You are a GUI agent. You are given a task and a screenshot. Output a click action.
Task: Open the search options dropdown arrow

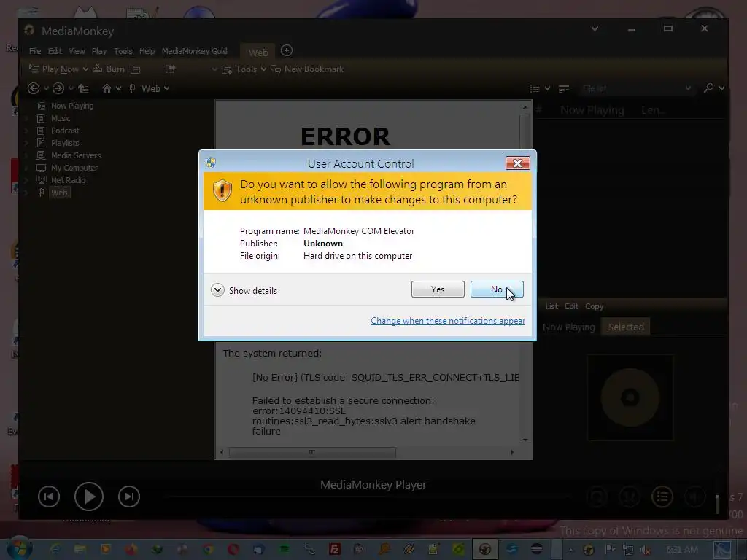pos(721,88)
